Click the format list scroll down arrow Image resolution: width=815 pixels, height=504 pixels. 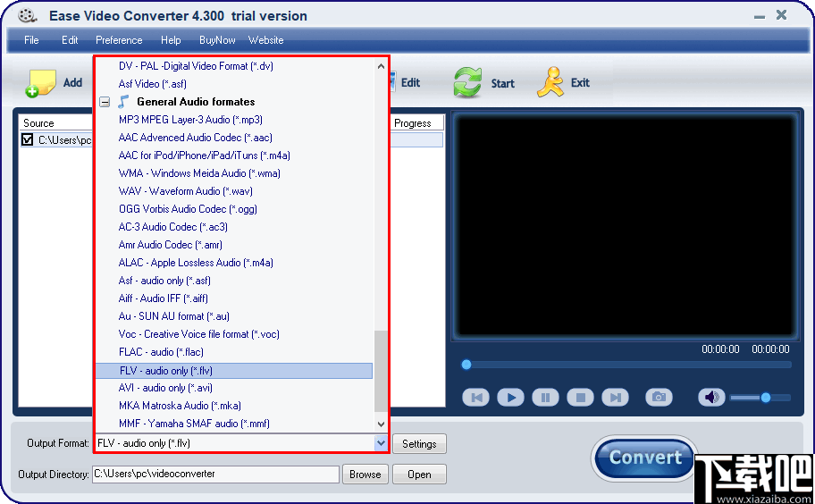coord(381,424)
